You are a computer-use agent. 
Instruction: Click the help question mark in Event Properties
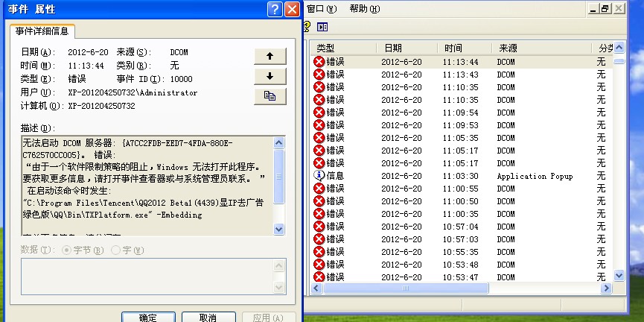pos(275,9)
